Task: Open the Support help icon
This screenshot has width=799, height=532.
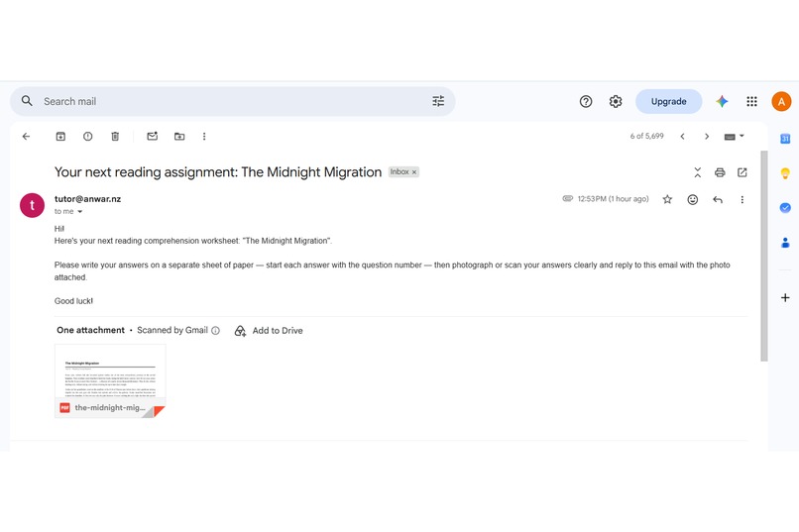Action: click(x=586, y=101)
